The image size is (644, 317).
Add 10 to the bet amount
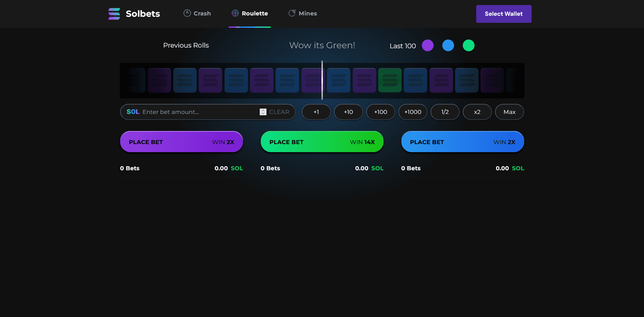click(x=348, y=112)
